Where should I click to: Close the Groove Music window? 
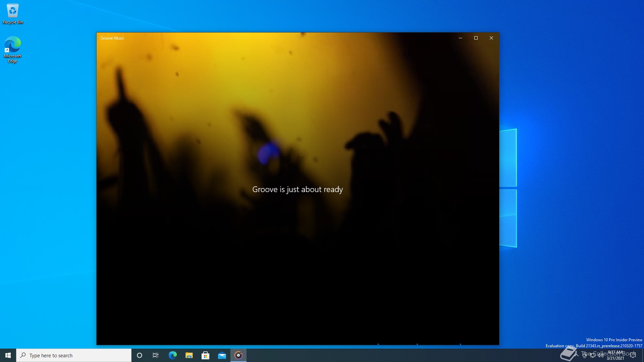[491, 38]
